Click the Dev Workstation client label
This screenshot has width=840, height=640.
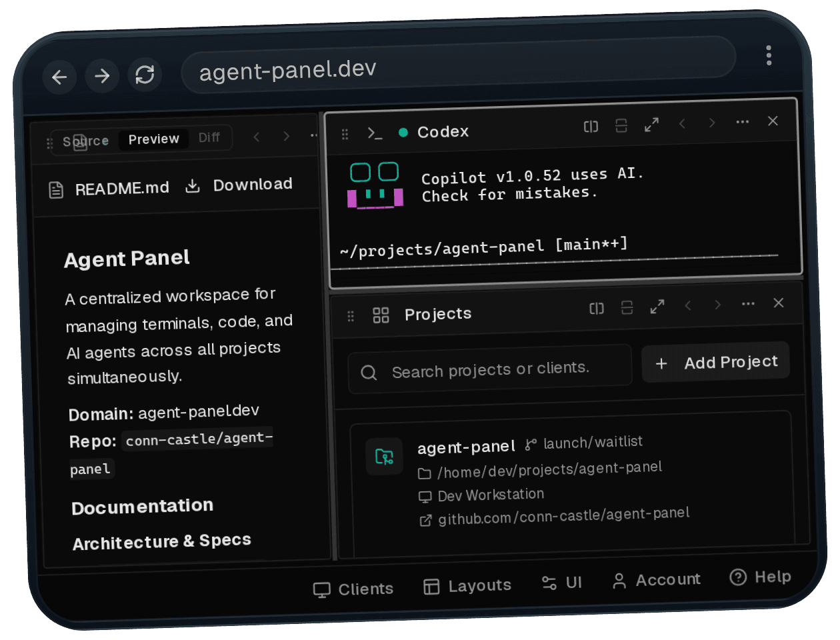pos(491,495)
